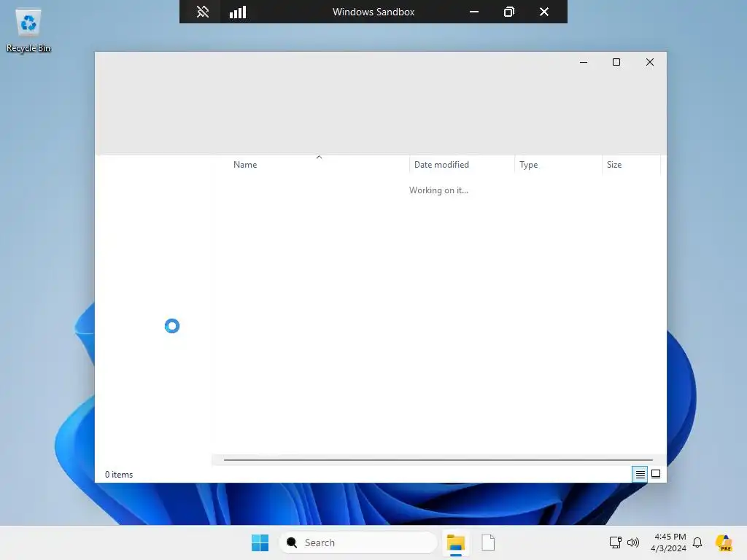Image resolution: width=747 pixels, height=560 pixels.
Task: Click the '0 items' status text
Action: point(119,475)
